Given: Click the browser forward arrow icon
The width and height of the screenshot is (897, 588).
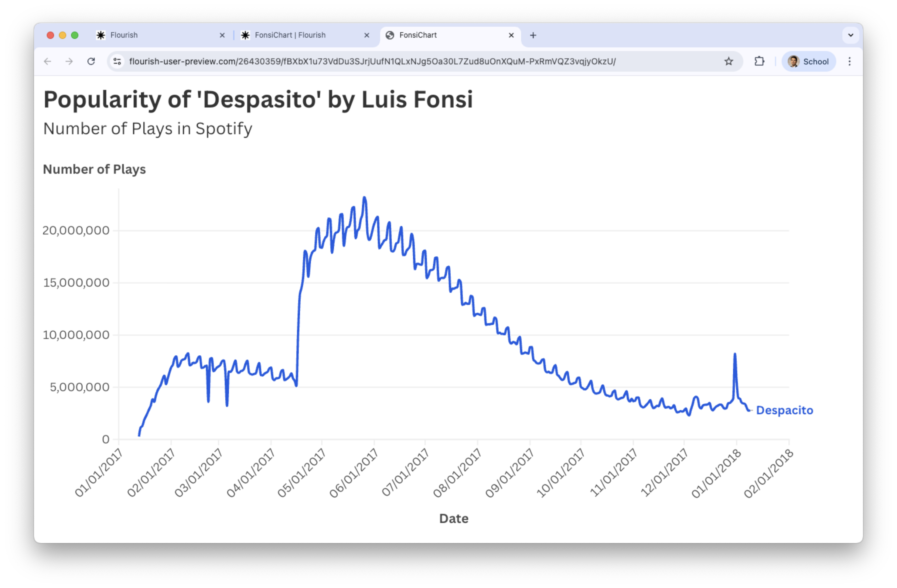Looking at the screenshot, I should (x=69, y=61).
